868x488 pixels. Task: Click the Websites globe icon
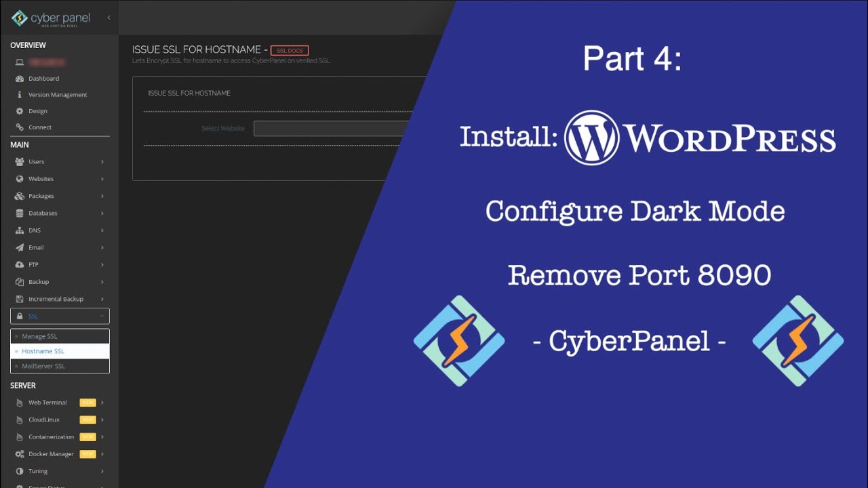point(20,179)
